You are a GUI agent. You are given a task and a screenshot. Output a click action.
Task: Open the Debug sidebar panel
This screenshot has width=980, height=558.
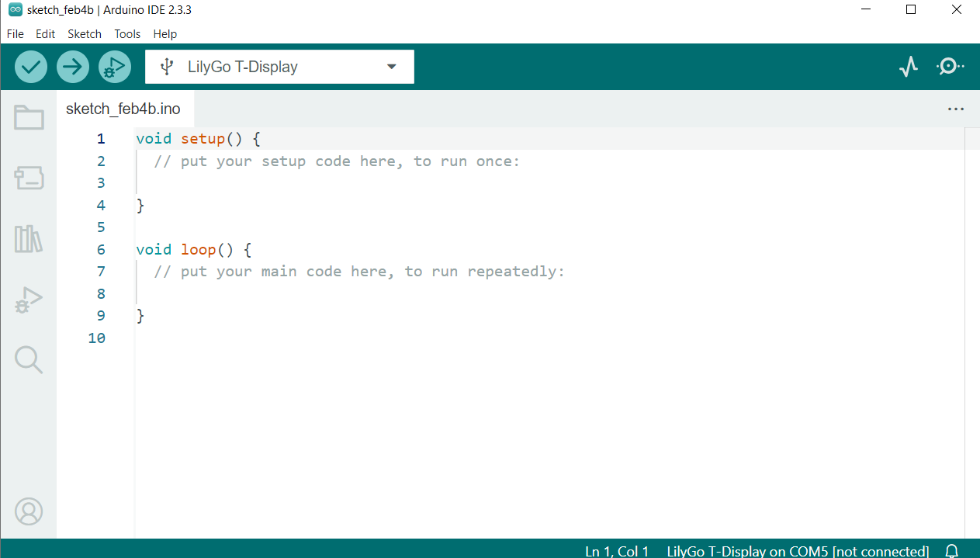coord(29,300)
